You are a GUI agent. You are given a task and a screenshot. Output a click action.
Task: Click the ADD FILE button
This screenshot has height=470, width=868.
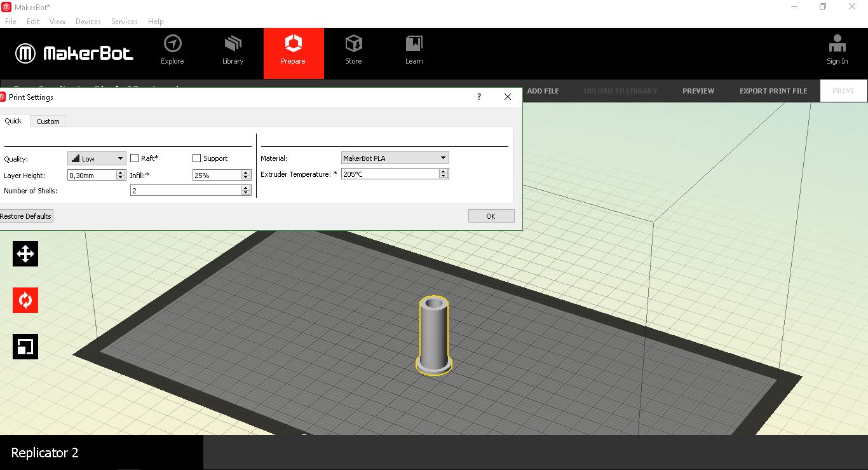[543, 91]
